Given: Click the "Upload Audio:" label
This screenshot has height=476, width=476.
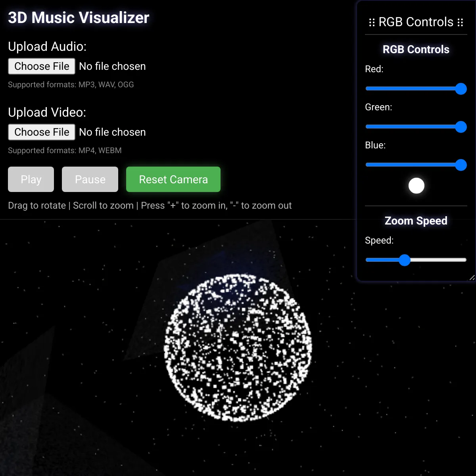Looking at the screenshot, I should [47, 46].
